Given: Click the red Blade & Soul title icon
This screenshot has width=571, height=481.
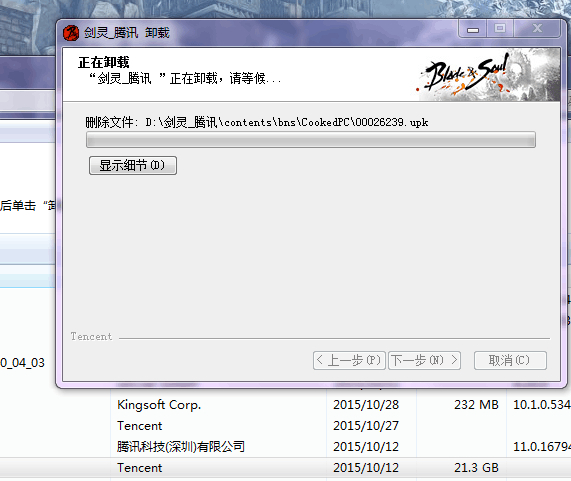Looking at the screenshot, I should pos(71,33).
